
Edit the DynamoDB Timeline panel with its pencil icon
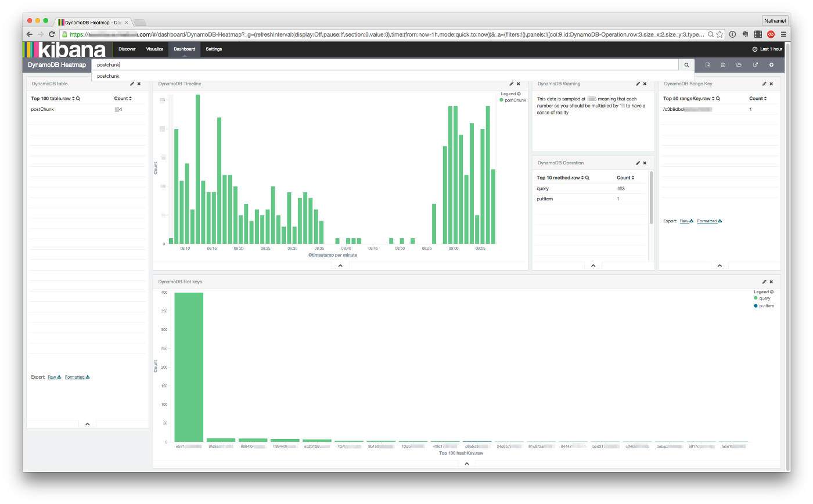[x=511, y=84]
